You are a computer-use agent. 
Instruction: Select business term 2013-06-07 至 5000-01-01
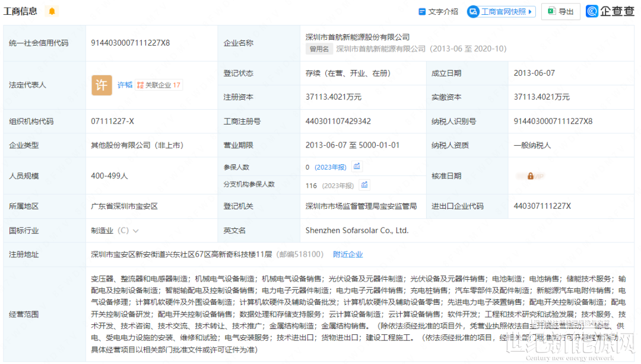(x=353, y=145)
